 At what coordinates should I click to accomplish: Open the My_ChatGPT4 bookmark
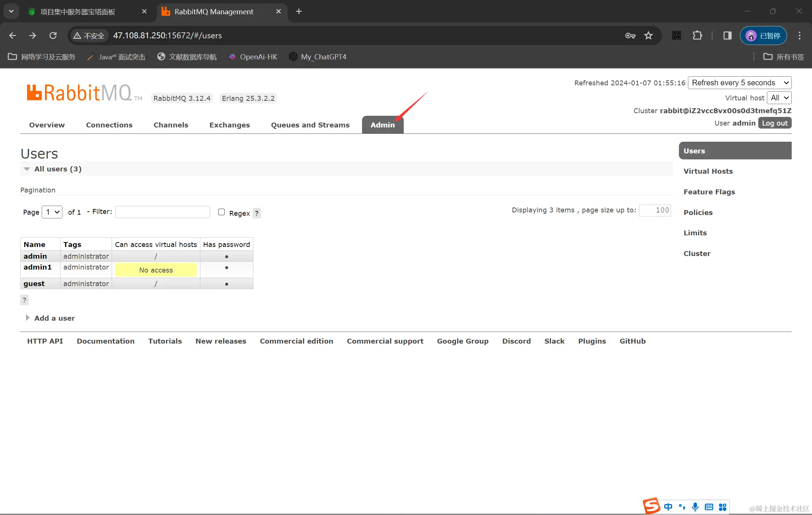[318, 57]
